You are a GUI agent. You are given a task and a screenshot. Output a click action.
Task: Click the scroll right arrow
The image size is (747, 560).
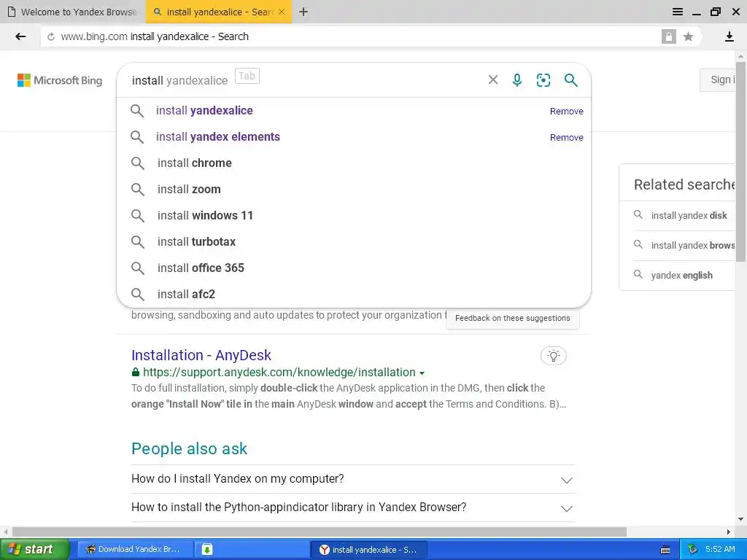pyautogui.click(x=729, y=532)
